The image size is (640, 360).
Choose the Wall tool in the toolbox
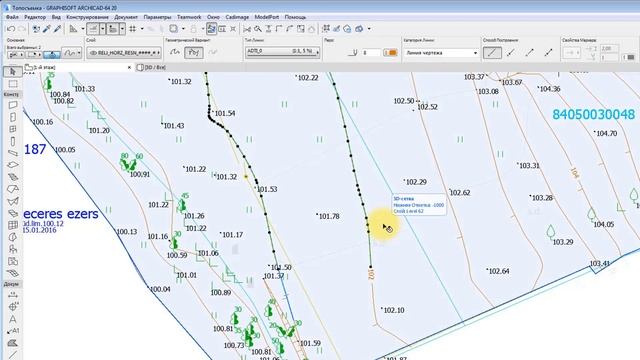pos(13,105)
